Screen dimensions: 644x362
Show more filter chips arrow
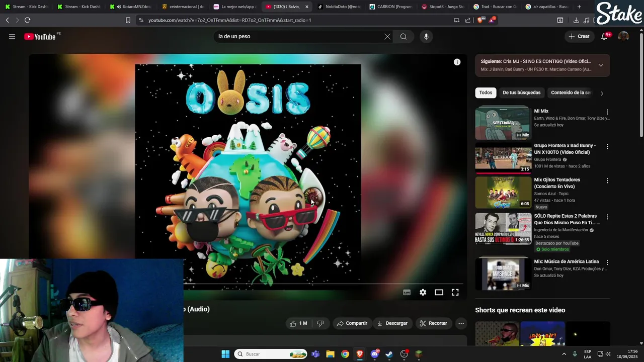click(602, 93)
